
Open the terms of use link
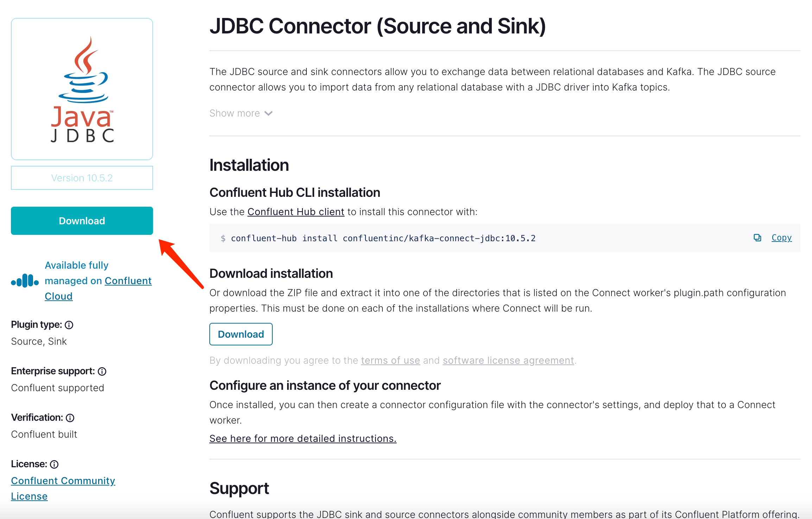[x=391, y=360]
